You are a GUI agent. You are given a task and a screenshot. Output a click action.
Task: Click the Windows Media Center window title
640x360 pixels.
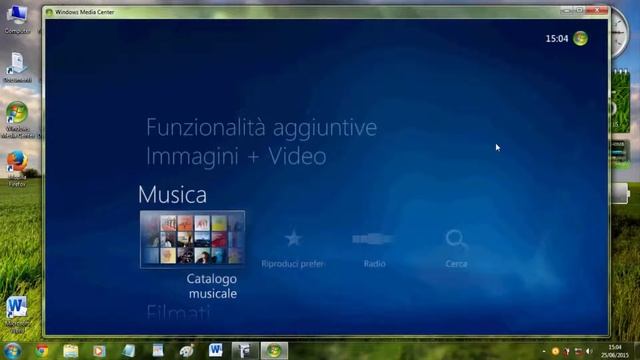point(84,12)
